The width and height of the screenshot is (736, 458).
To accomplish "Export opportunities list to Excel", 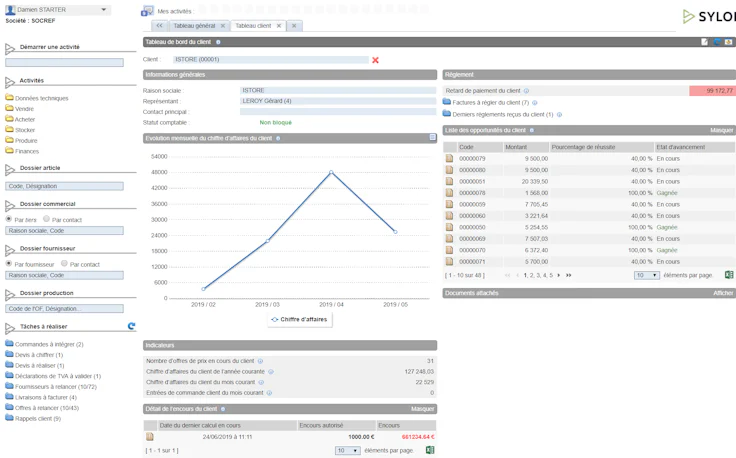I will click(x=729, y=275).
